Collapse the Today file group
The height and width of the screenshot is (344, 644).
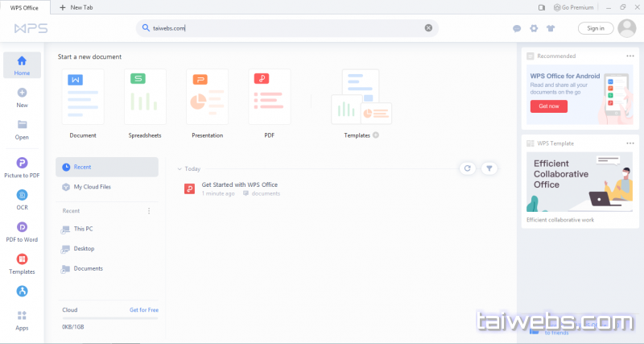[180, 169]
